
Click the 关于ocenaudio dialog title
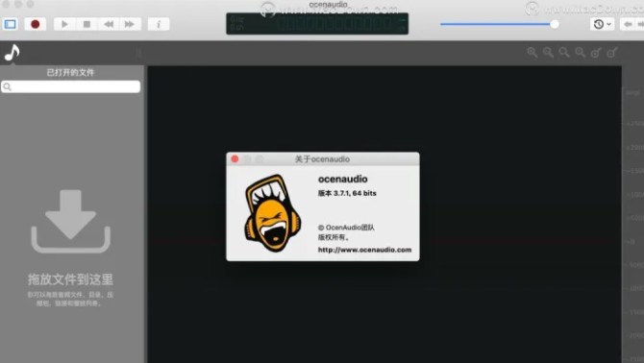pyautogui.click(x=322, y=159)
